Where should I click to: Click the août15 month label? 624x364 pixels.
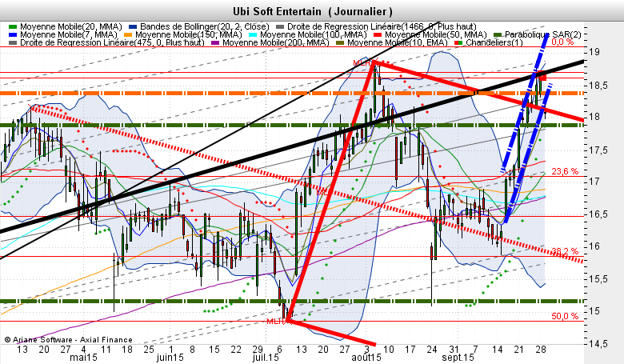(366, 358)
